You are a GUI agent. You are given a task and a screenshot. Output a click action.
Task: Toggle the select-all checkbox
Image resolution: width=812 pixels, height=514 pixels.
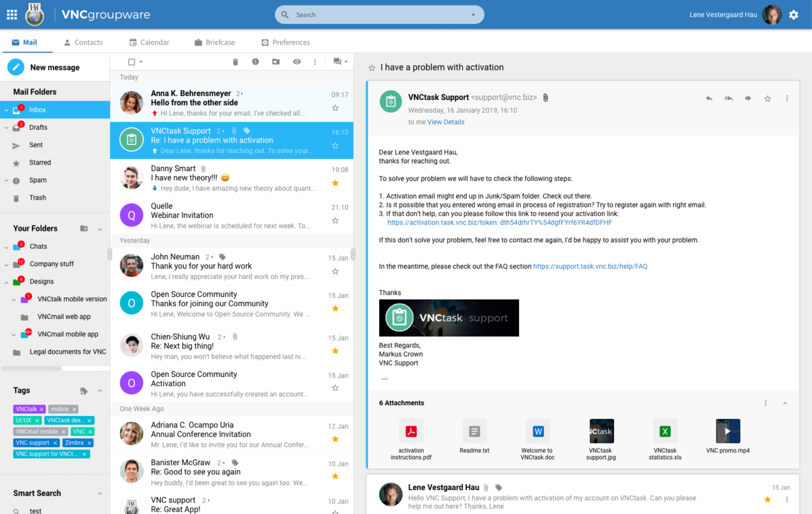[131, 62]
